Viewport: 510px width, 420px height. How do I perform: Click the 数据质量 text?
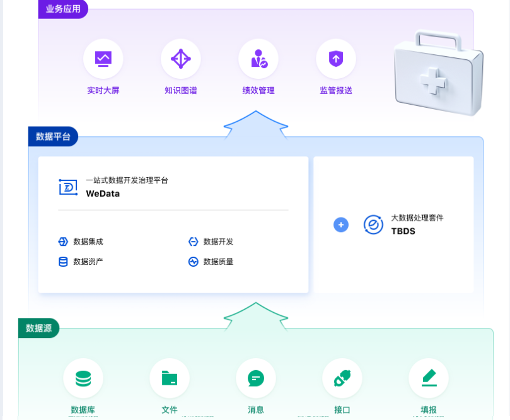pos(218,262)
